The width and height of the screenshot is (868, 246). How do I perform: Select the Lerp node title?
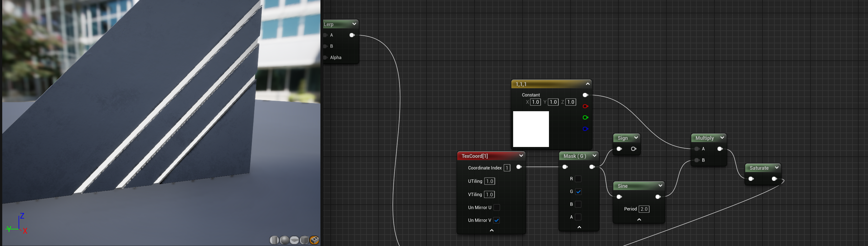[x=328, y=24]
